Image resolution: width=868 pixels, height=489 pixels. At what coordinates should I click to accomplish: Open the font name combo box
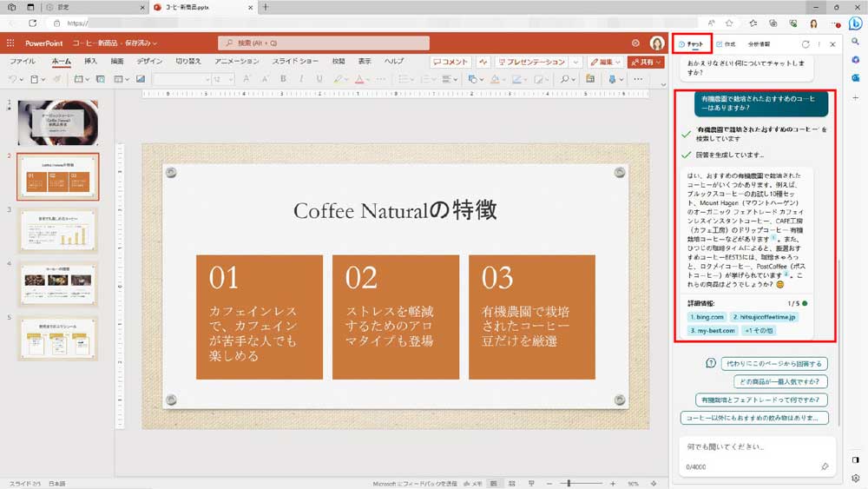tap(181, 79)
